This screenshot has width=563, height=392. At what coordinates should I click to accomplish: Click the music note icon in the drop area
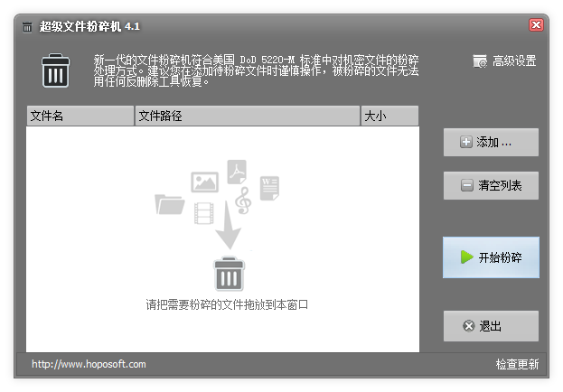tap(241, 199)
